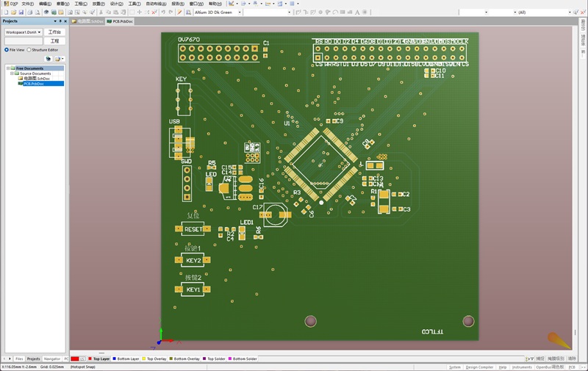Switch to the SchDoc schematic tab
Viewport: 588px width, 371px height.
click(x=87, y=21)
